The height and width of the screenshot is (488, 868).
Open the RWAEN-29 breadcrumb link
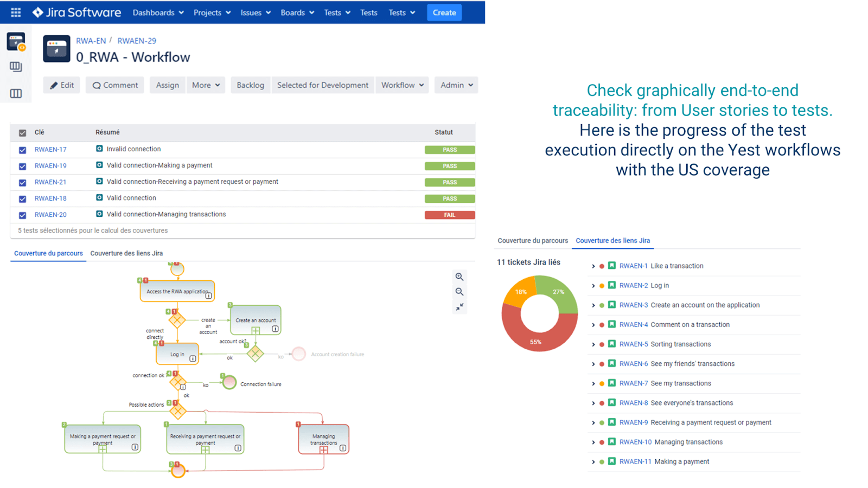pyautogui.click(x=137, y=41)
